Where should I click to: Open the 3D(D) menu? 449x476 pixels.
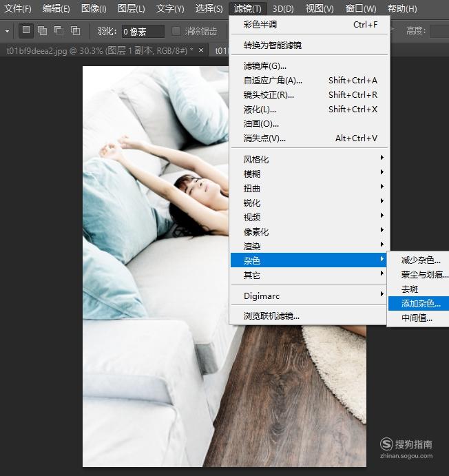[x=283, y=8]
